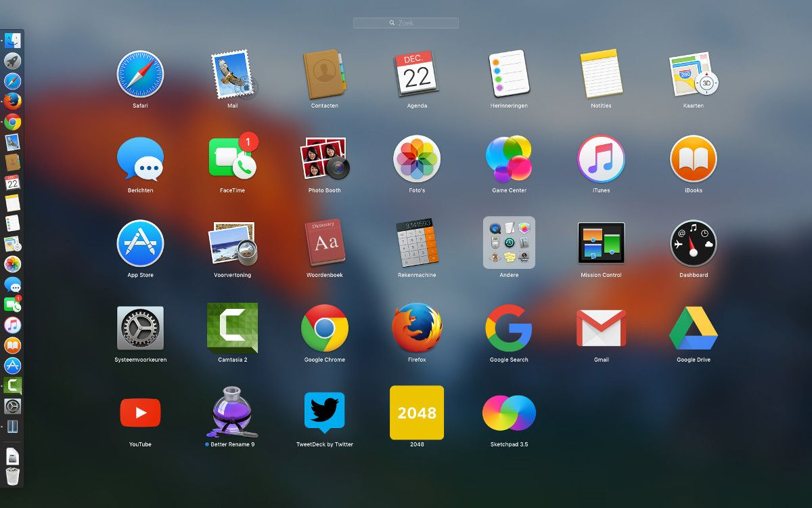Launch the App Store
This screenshot has width=812, height=508.
(x=140, y=244)
